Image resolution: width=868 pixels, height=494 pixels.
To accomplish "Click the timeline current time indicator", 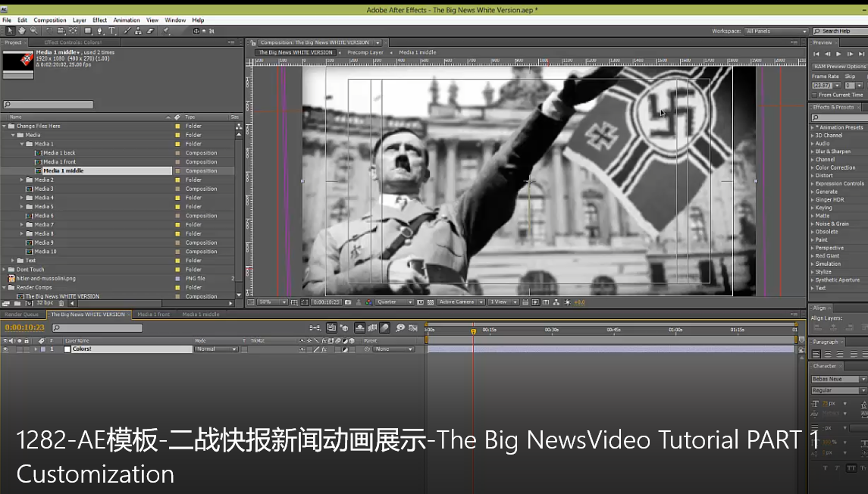I will pyautogui.click(x=473, y=331).
